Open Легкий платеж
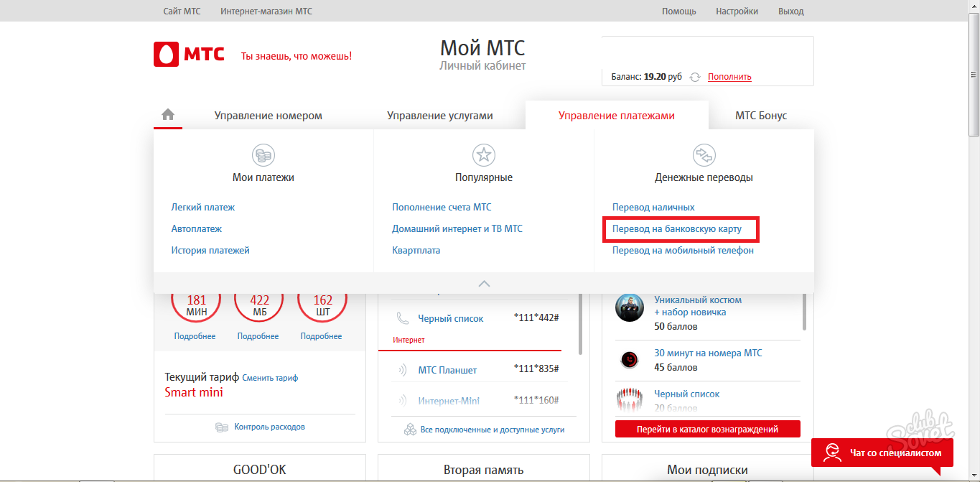This screenshot has height=482, width=980. (x=203, y=207)
